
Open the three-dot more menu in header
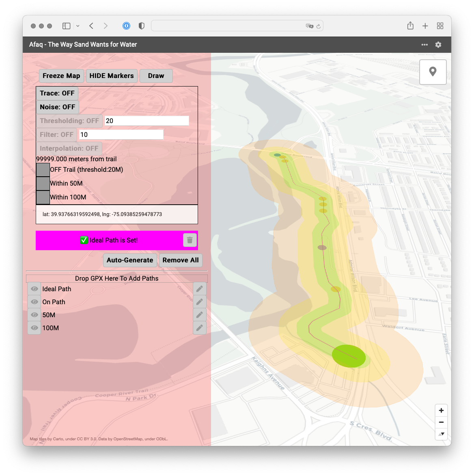(x=424, y=45)
